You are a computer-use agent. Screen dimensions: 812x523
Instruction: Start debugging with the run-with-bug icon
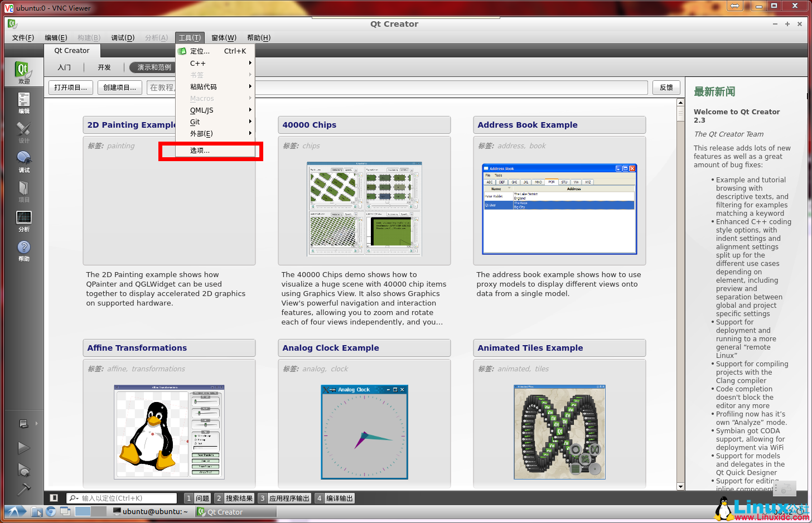[23, 469]
